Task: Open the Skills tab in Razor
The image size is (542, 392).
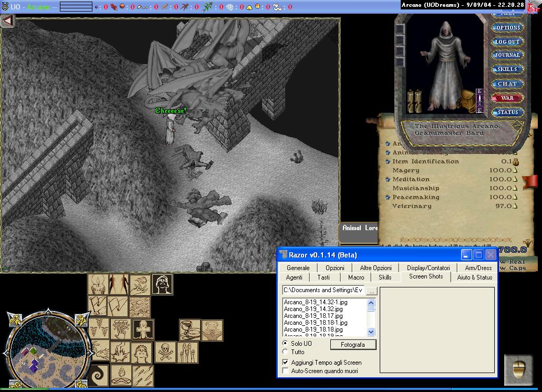Action: pos(385,277)
